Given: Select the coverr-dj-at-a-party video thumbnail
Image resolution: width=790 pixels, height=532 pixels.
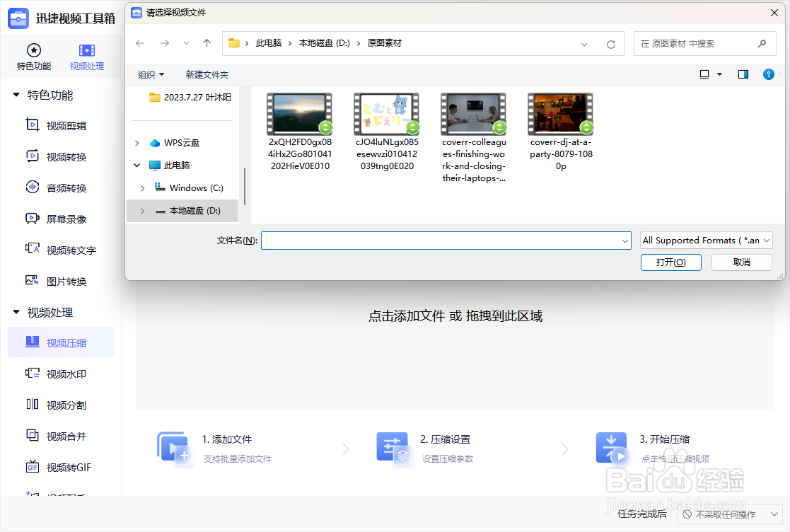Looking at the screenshot, I should coord(560,113).
